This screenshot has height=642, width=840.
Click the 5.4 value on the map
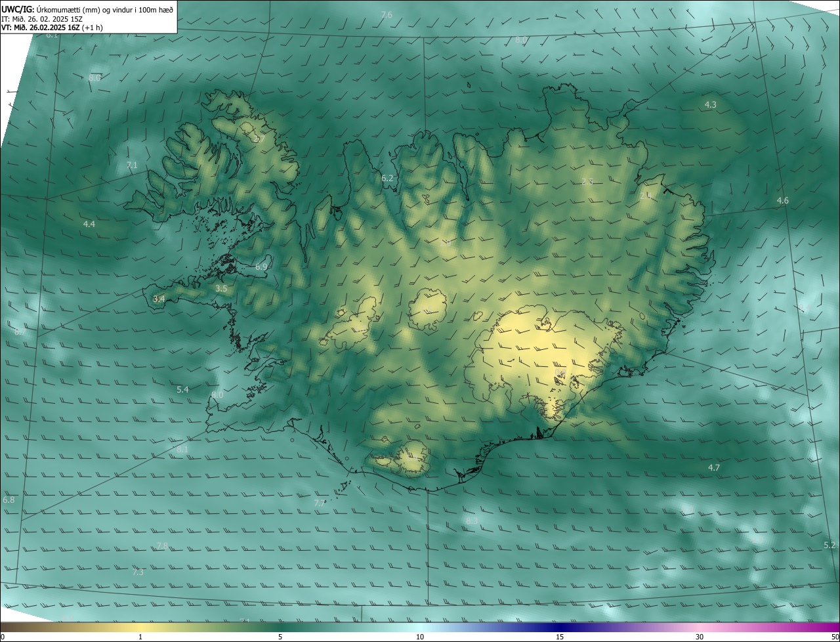[182, 390]
